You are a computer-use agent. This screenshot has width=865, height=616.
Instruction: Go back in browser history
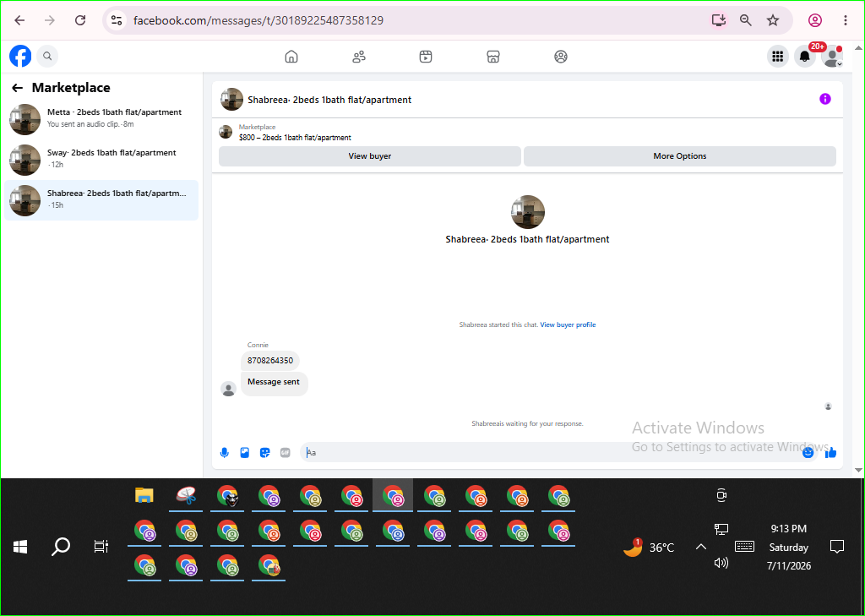(x=20, y=20)
